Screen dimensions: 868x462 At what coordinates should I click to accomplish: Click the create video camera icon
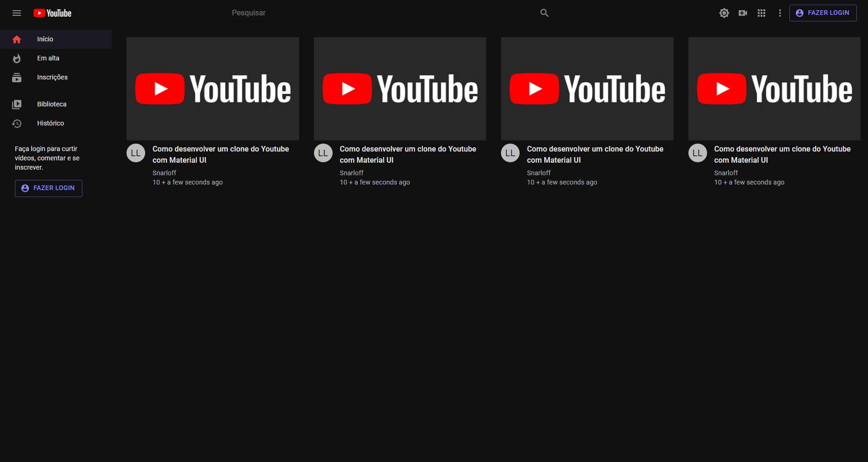[x=743, y=13]
